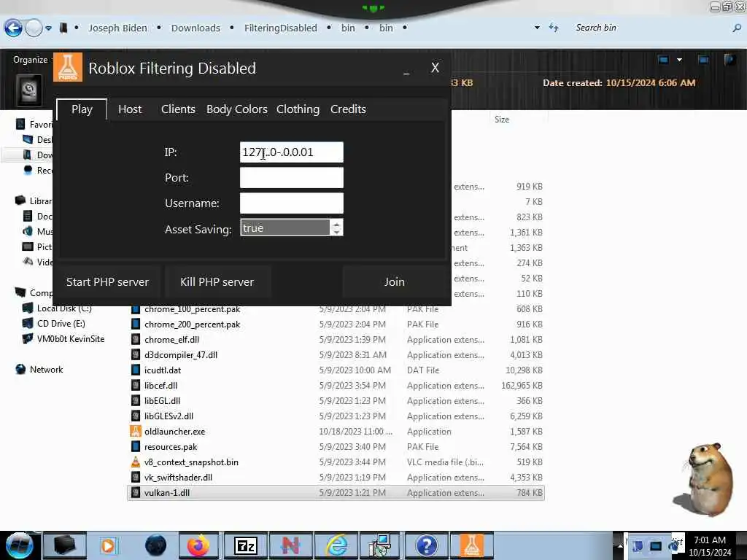Expand the view options dropdown arrow
Screen dimensions: 747x560
679,60
